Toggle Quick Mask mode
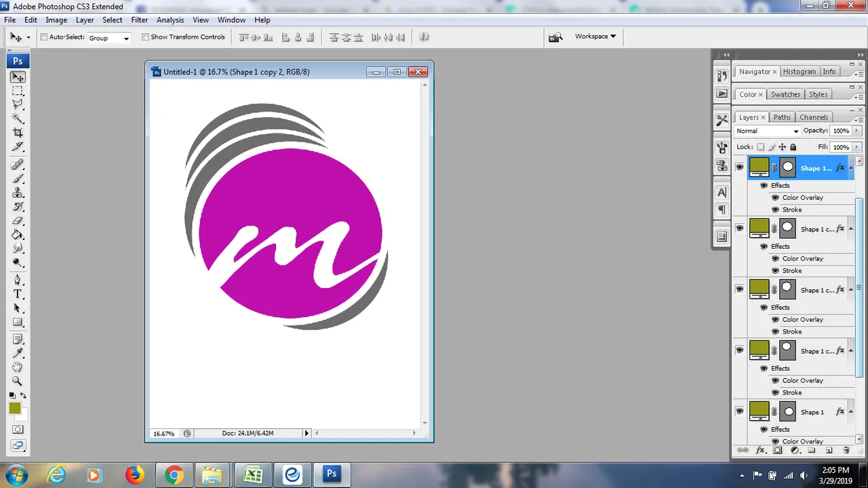This screenshot has width=868, height=488. pyautogui.click(x=18, y=429)
